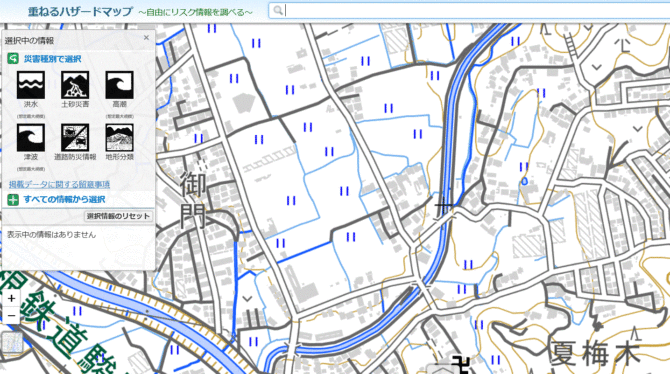Select the 津波 tsunami hazard icon
The width and height of the screenshot is (670, 374).
(31, 138)
